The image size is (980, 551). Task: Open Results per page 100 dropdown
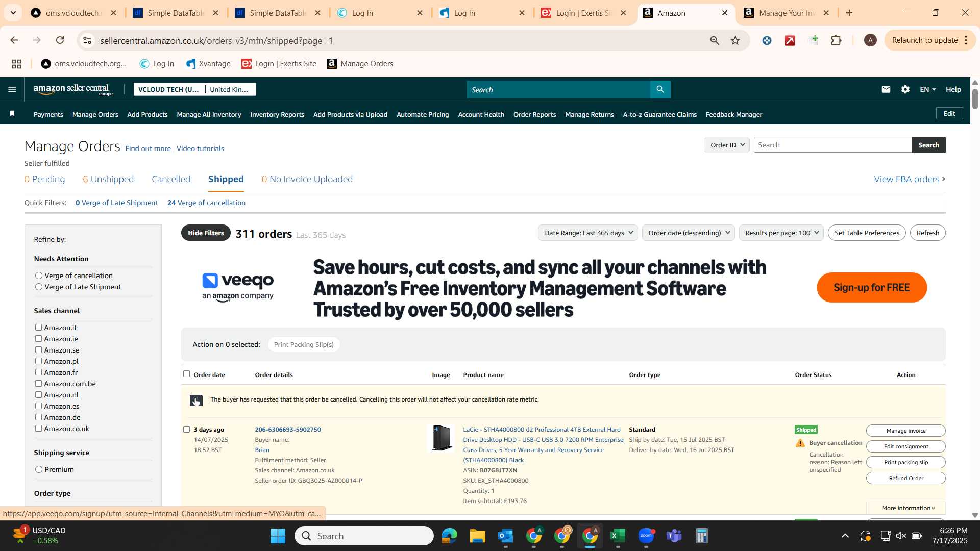(781, 233)
